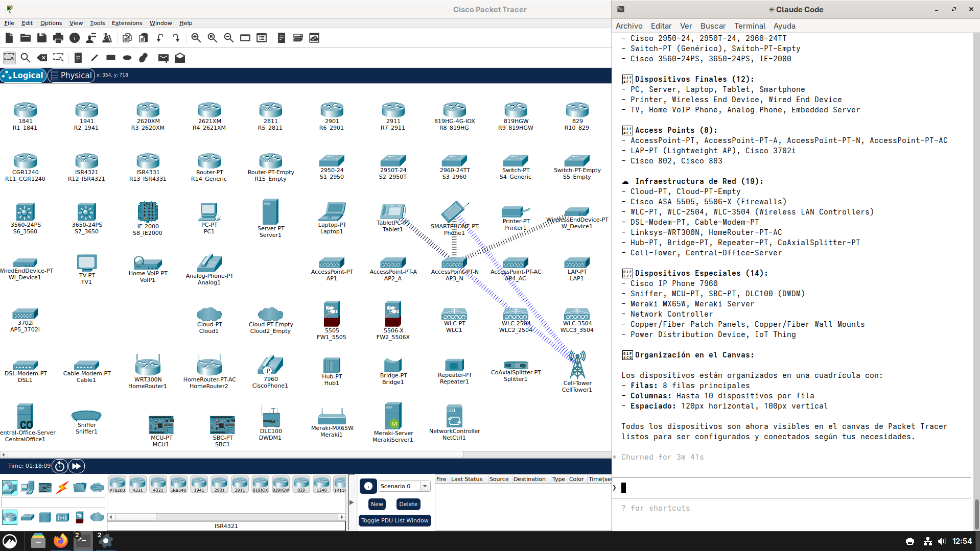Switch to the Physical workspace view
Screen dimensions: 980x551
pyautogui.click(x=71, y=75)
